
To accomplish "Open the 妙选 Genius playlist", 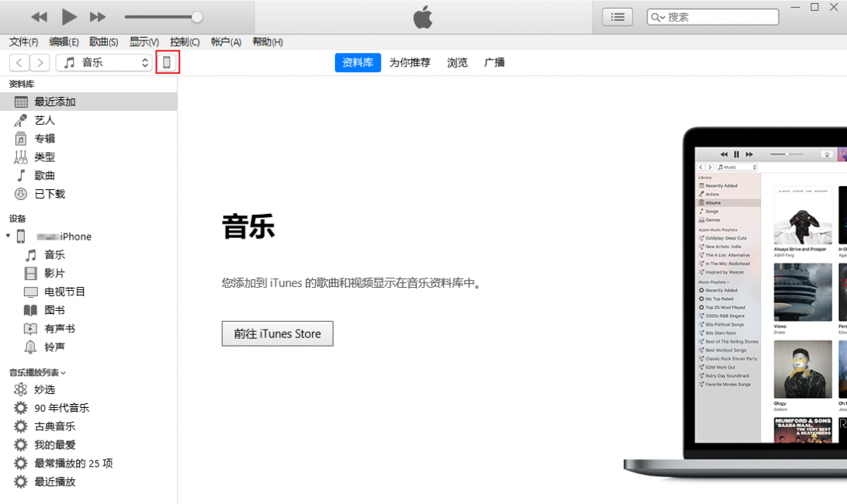I will tap(44, 389).
